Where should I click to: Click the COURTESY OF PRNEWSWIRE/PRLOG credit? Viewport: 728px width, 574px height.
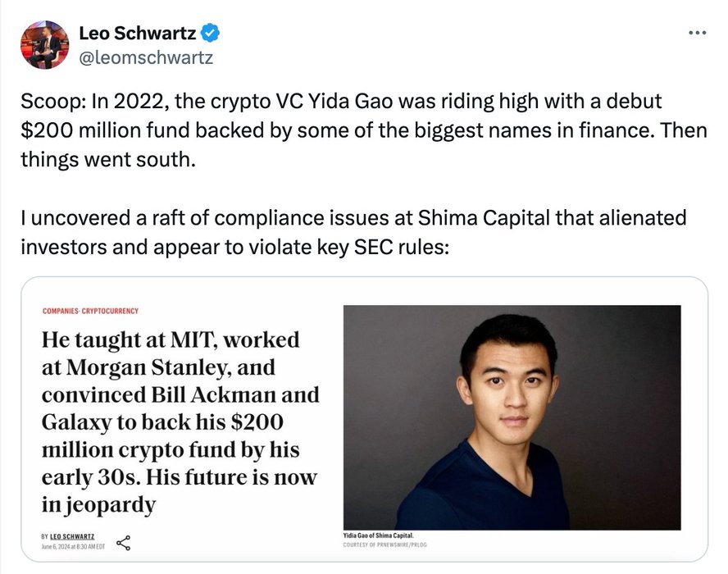[385, 544]
